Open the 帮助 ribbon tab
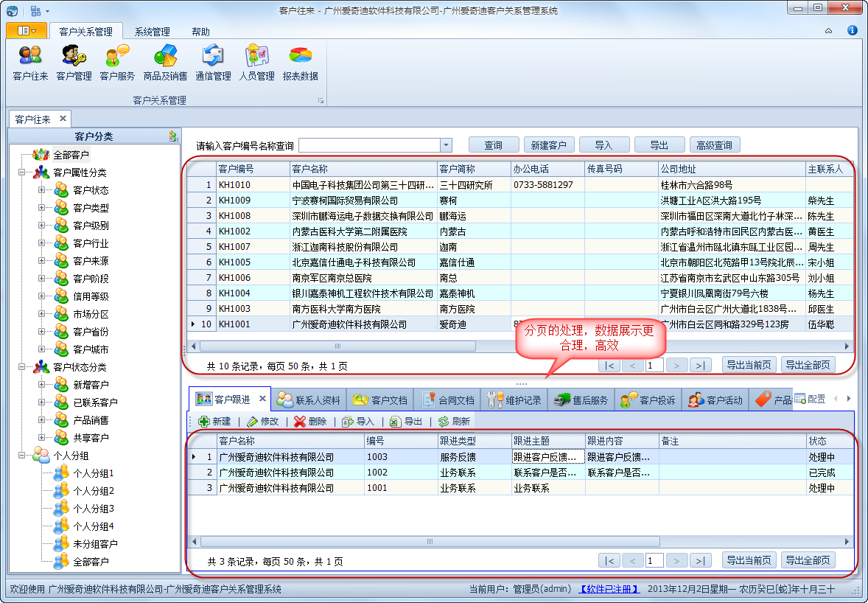 [201, 32]
